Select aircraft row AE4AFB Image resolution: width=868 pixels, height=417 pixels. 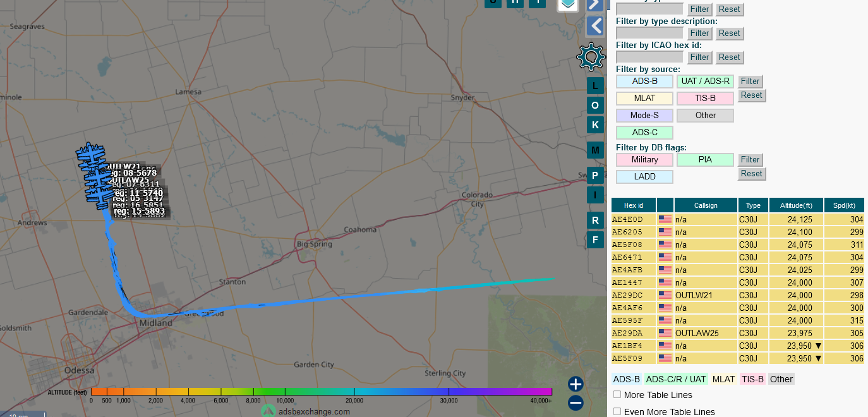click(x=737, y=270)
